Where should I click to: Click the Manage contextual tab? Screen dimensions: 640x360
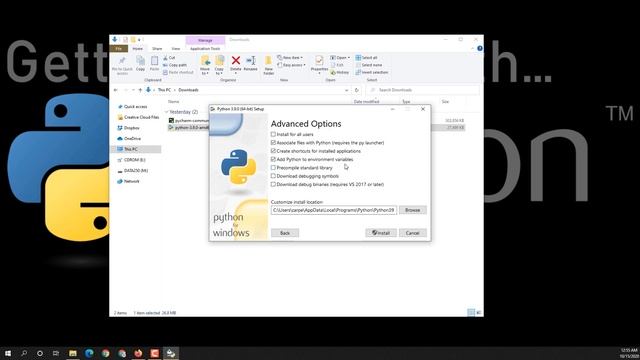[x=205, y=40]
